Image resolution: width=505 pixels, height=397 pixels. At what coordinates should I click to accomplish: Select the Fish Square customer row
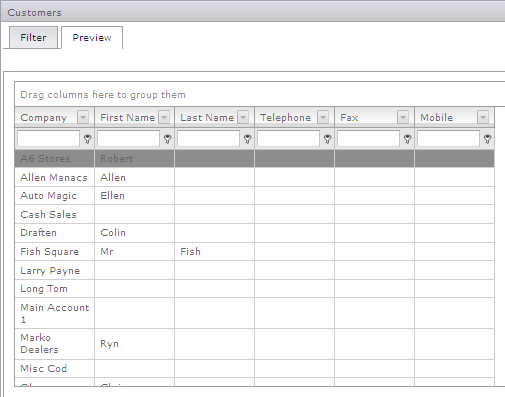click(254, 252)
